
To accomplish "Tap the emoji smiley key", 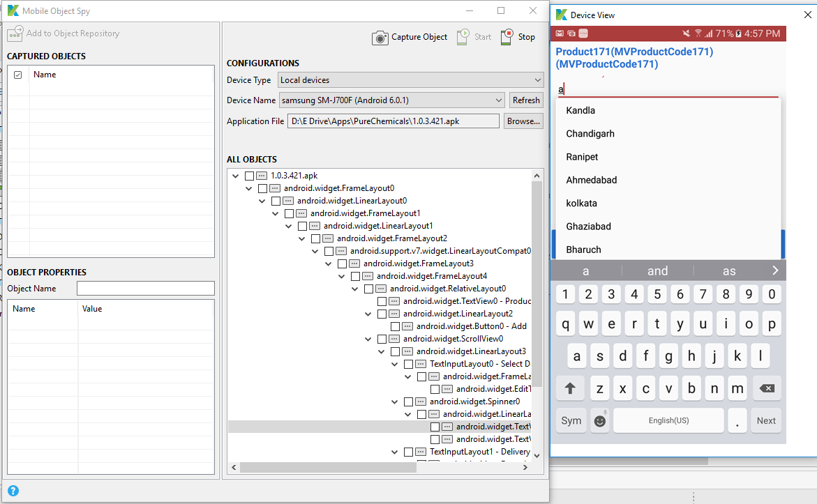I will coord(599,420).
